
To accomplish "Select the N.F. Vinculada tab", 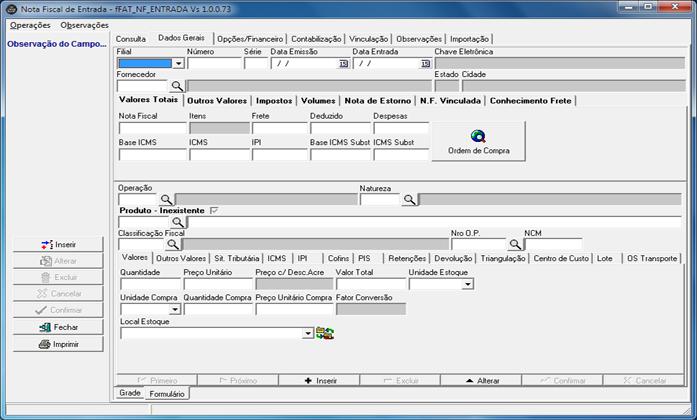I will (450, 101).
